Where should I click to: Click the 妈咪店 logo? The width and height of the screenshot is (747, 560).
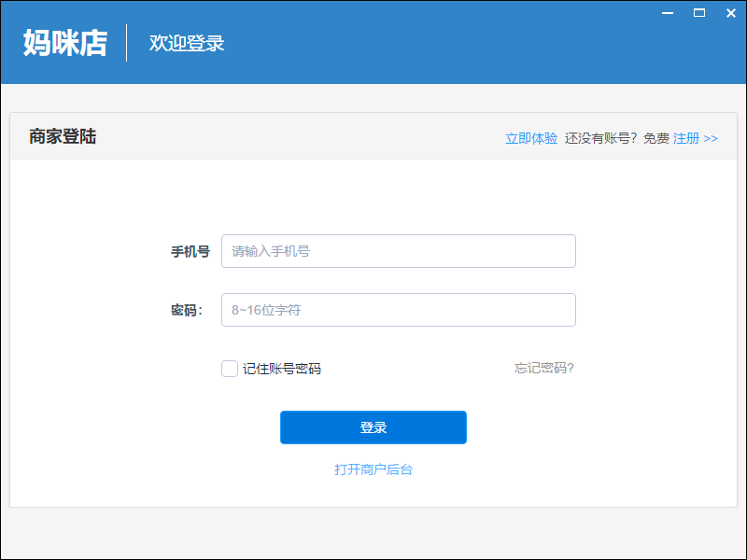pyautogui.click(x=65, y=43)
